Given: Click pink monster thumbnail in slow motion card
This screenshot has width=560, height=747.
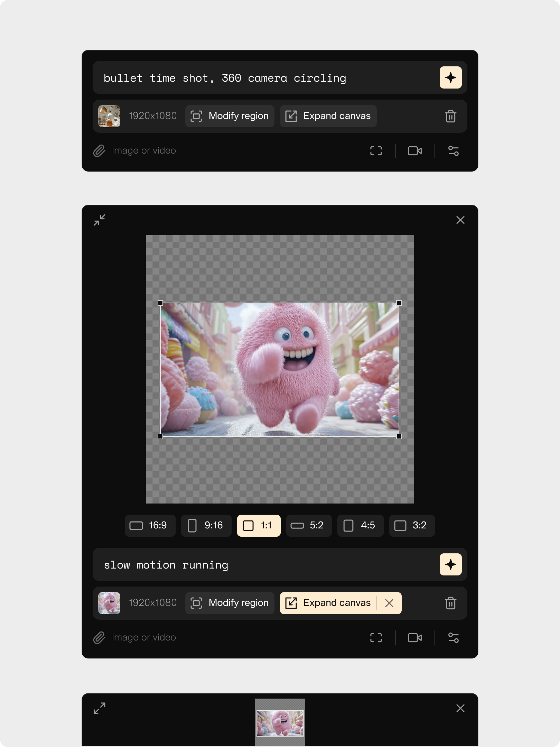Looking at the screenshot, I should pyautogui.click(x=109, y=603).
